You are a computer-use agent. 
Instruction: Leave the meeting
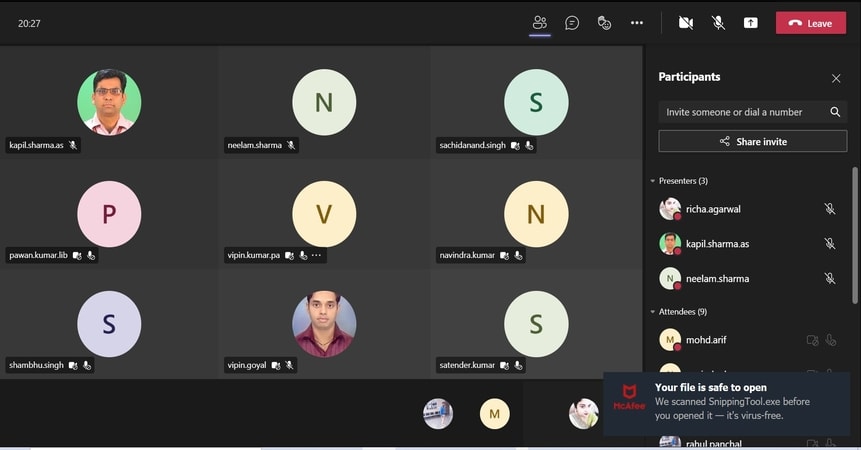[810, 23]
